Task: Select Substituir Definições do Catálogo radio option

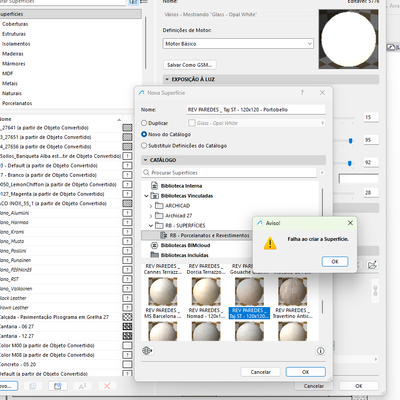Action: [x=144, y=146]
